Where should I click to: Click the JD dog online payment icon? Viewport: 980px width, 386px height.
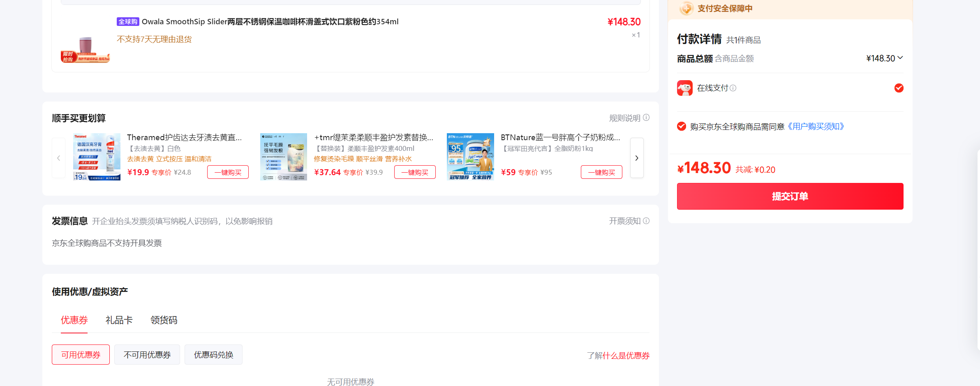(685, 88)
